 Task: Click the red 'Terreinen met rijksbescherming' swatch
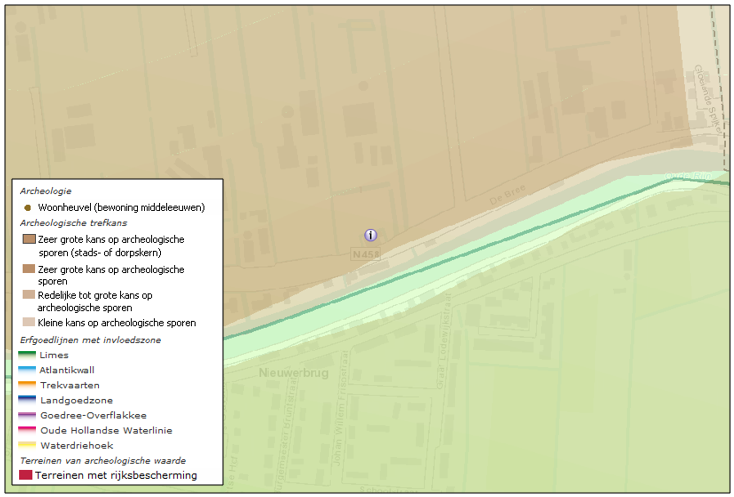pyautogui.click(x=26, y=475)
